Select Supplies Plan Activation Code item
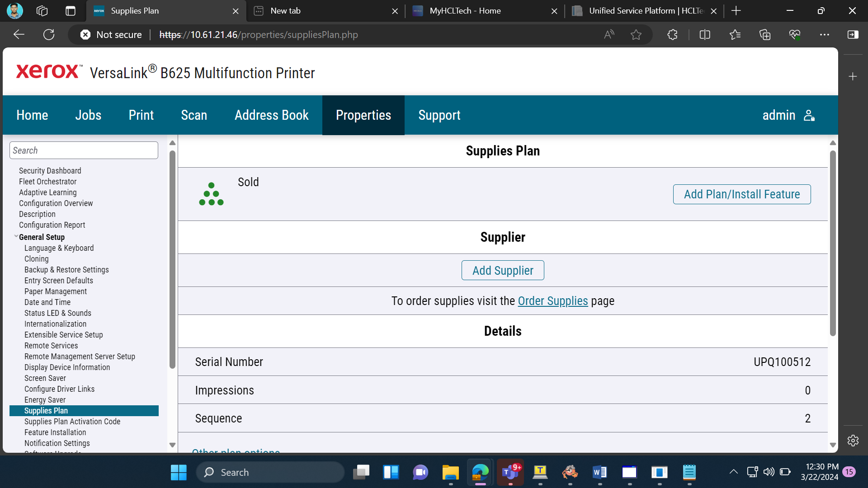Screen dimensions: 868x488 [72, 422]
